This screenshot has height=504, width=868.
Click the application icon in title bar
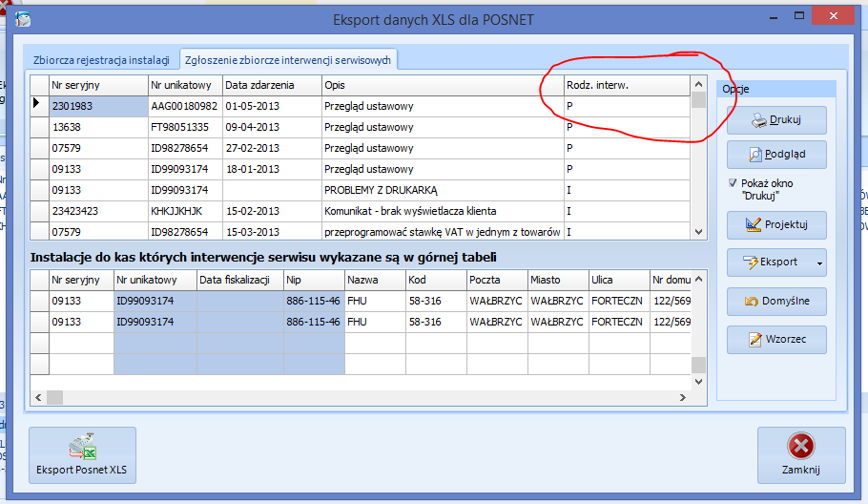pos(23,20)
